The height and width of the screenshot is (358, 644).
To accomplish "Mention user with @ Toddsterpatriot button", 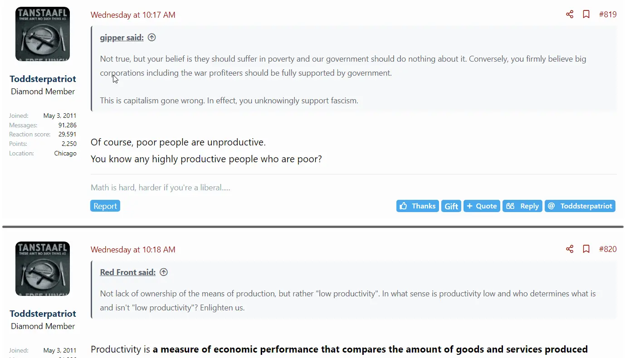I will 580,206.
